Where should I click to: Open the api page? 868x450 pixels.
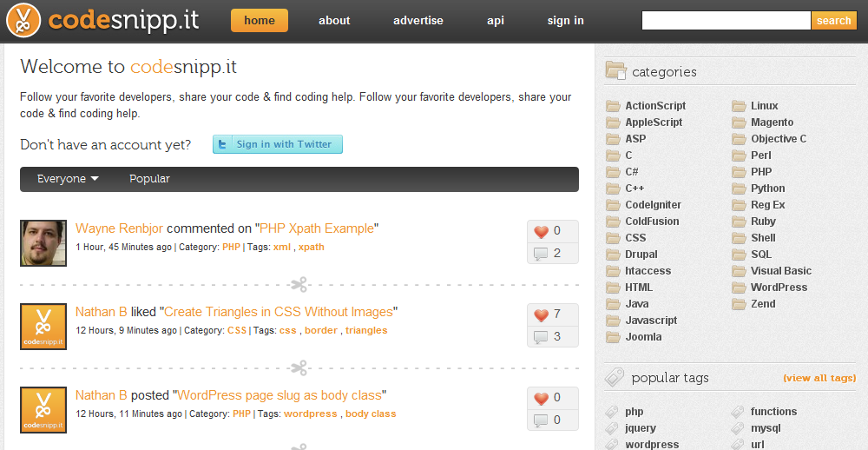click(496, 21)
